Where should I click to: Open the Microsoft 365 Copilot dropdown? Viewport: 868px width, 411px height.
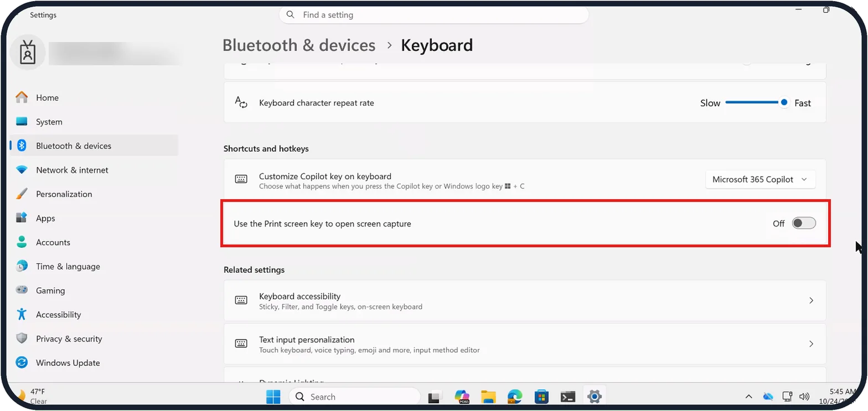pos(761,179)
